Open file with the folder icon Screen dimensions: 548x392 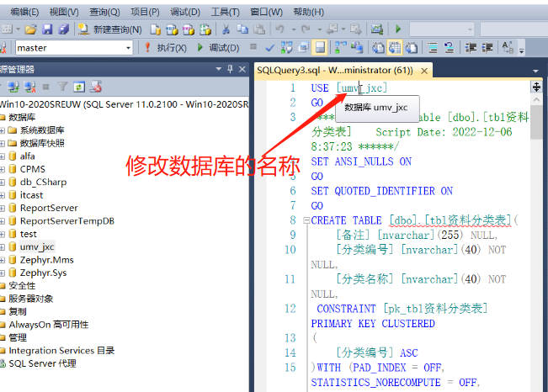pos(31,29)
